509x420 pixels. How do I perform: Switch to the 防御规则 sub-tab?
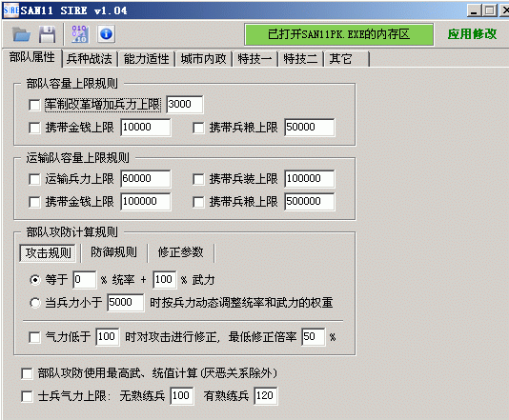point(113,252)
